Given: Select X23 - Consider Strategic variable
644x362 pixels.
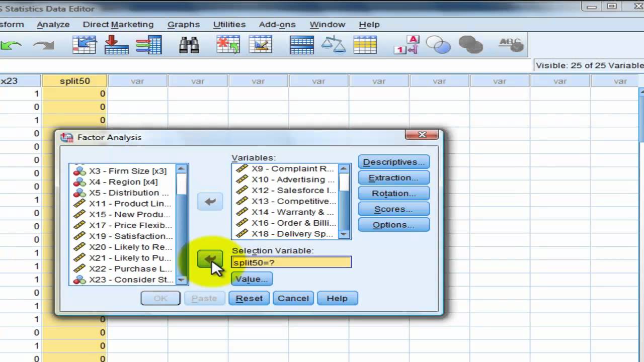Looking at the screenshot, I should click(123, 280).
